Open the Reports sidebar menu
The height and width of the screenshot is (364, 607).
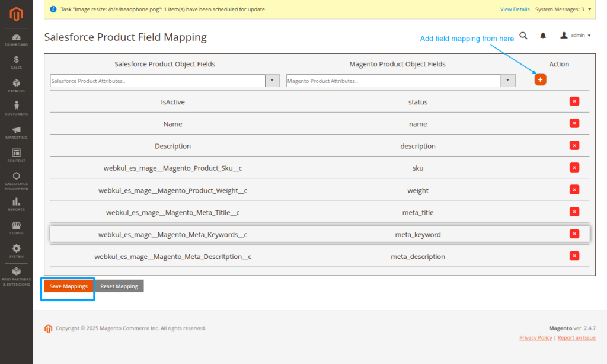click(16, 205)
